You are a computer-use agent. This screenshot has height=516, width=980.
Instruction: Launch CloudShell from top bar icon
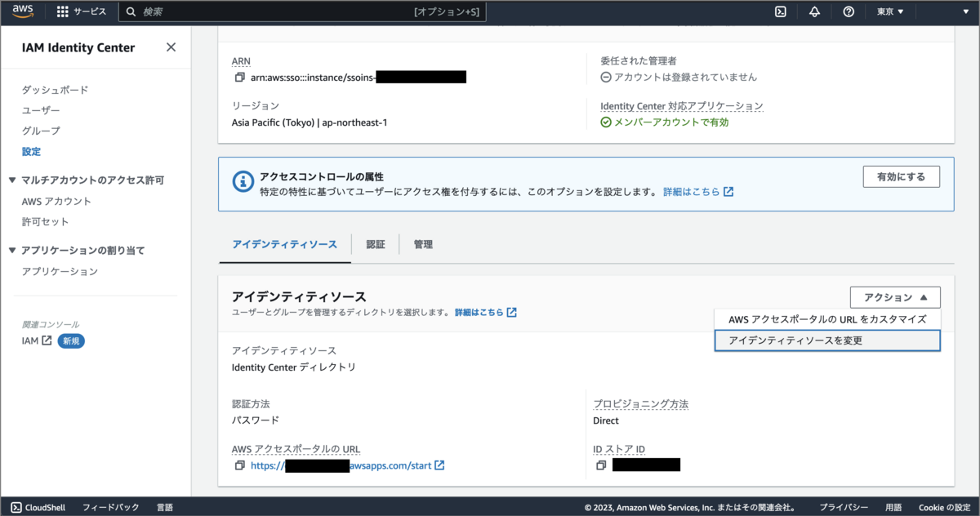point(780,11)
